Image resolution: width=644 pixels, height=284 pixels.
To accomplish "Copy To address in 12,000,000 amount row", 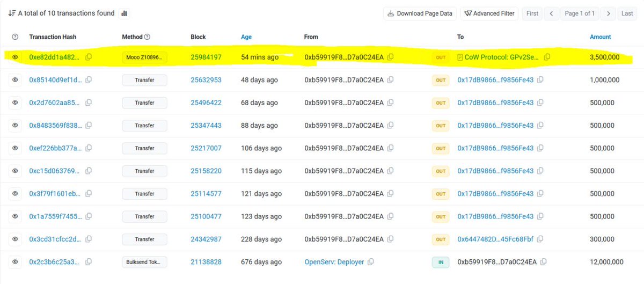I will (x=544, y=262).
